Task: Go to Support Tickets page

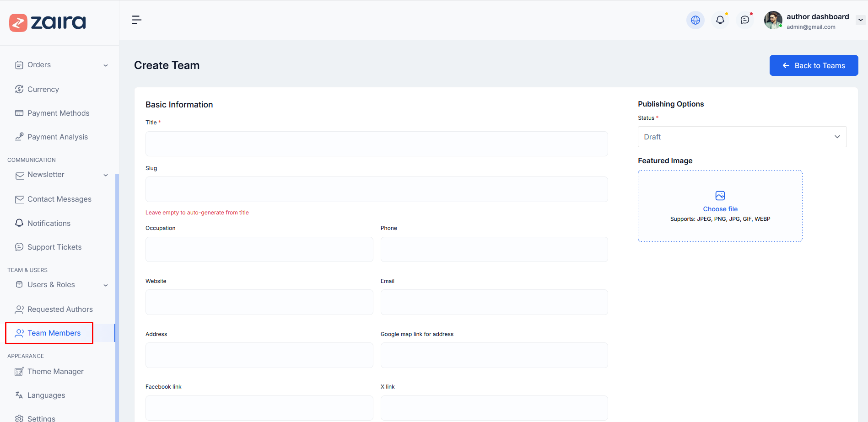Action: tap(54, 247)
